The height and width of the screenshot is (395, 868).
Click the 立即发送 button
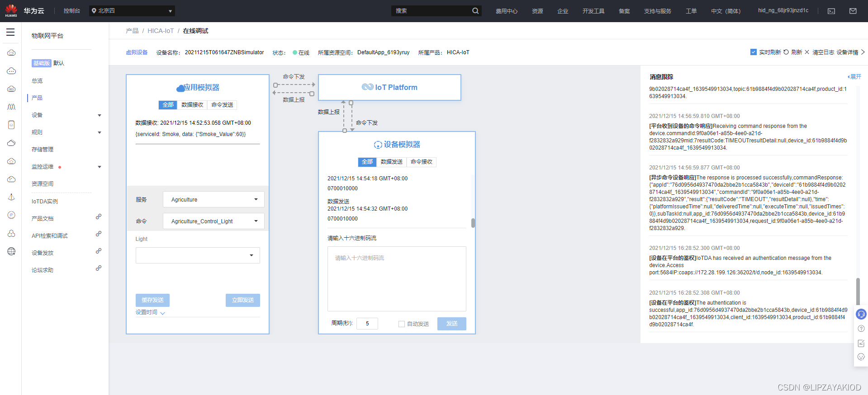tap(243, 300)
